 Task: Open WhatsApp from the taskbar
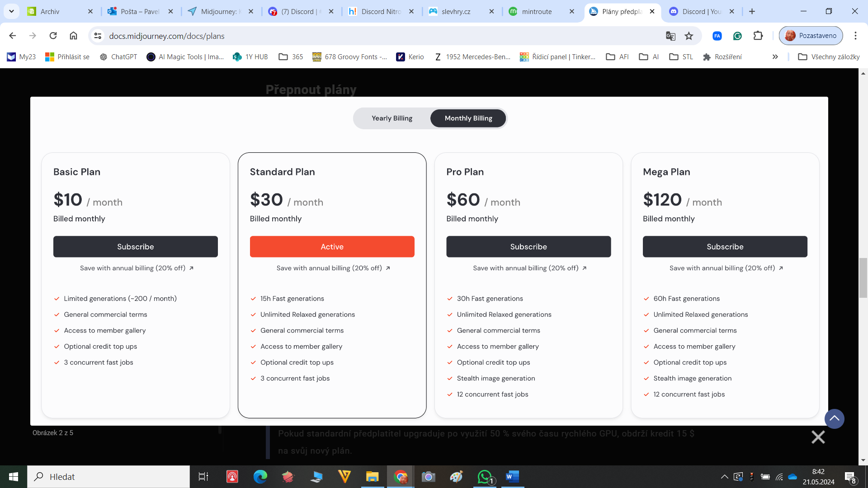(x=485, y=477)
